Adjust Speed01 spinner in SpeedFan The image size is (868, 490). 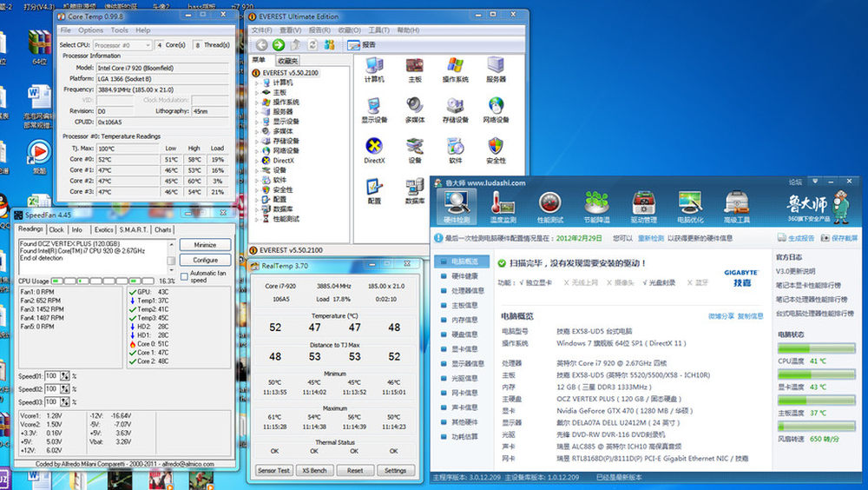[65, 376]
